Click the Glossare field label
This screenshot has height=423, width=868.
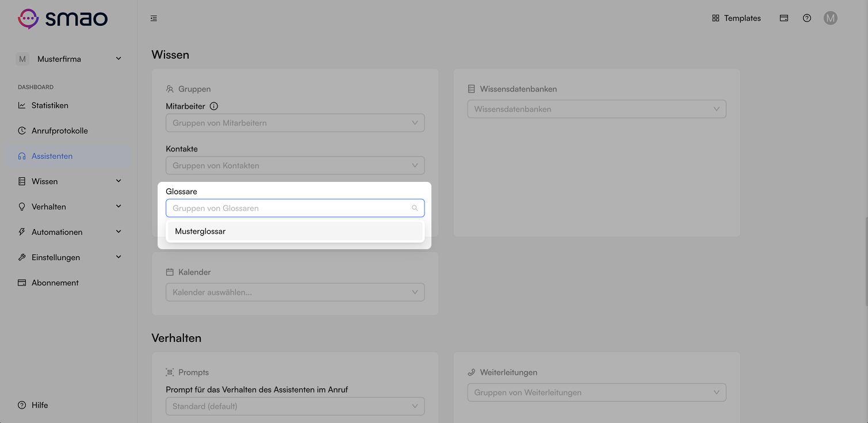(181, 192)
